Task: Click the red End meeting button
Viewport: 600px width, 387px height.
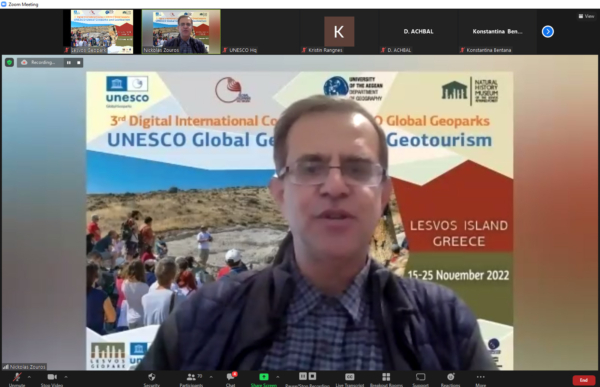Action: click(x=584, y=380)
